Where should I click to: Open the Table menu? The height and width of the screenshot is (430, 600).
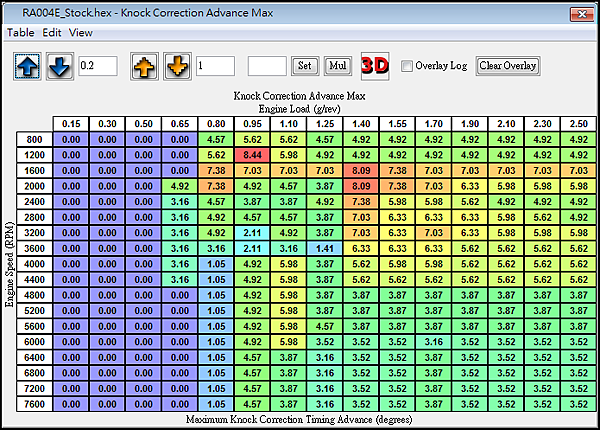click(21, 33)
